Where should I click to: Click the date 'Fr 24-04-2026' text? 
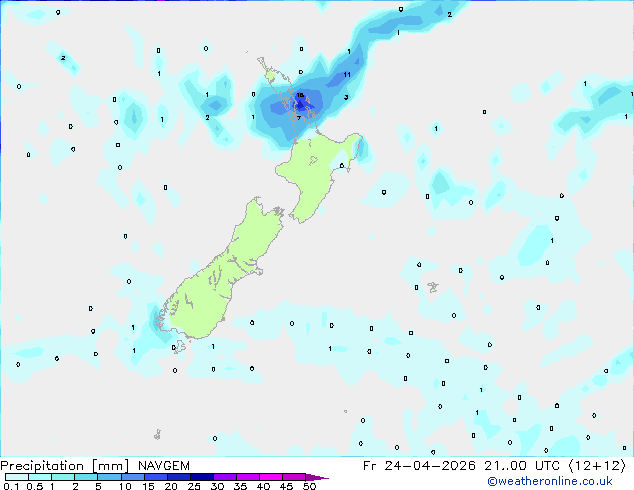point(419,466)
